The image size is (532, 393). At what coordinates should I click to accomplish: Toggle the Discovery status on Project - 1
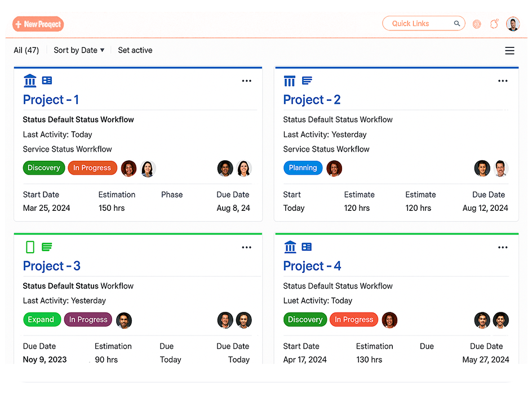[43, 167]
